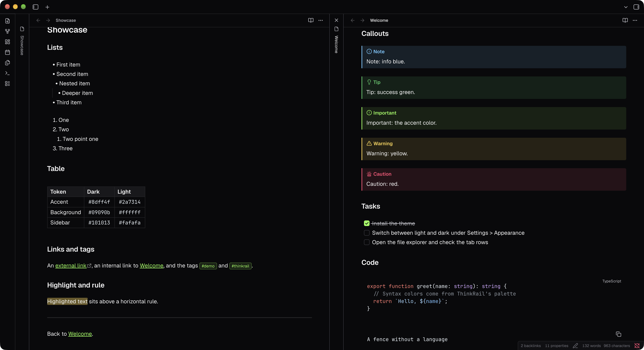The height and width of the screenshot is (350, 644).
Task: Uncheck the 'Install the theme' task
Action: coord(367,223)
